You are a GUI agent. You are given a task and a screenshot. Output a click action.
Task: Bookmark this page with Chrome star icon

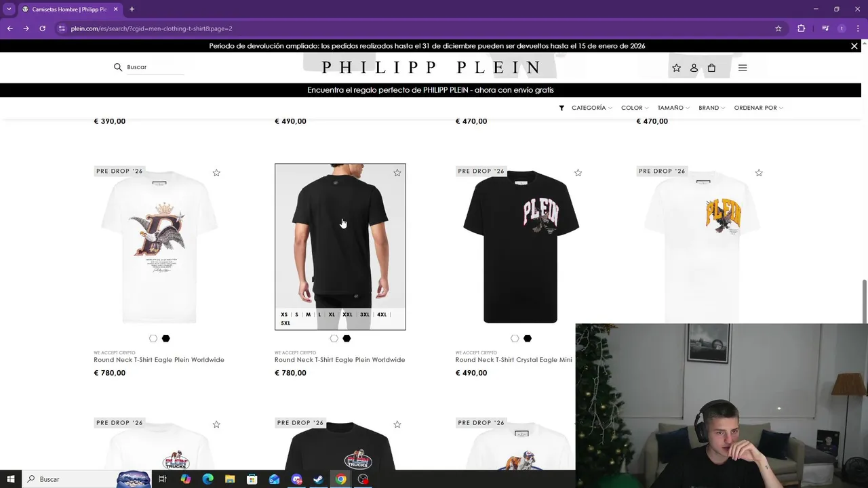tap(778, 28)
